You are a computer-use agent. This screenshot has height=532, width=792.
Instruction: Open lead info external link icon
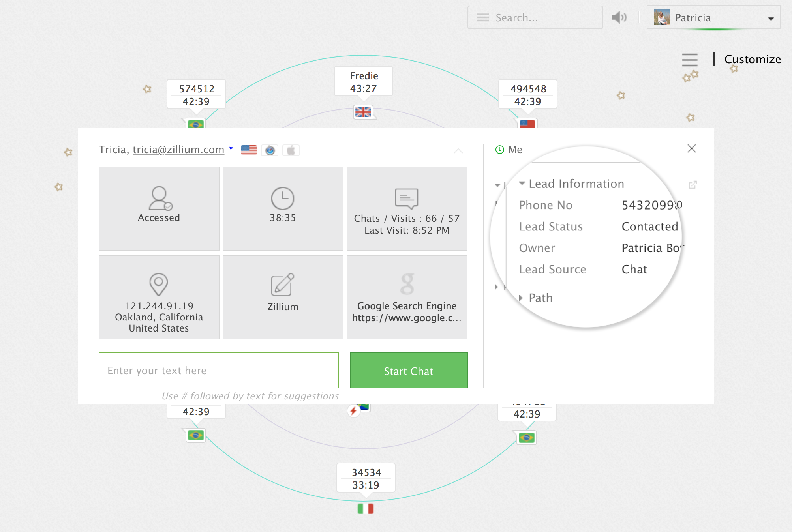(693, 185)
